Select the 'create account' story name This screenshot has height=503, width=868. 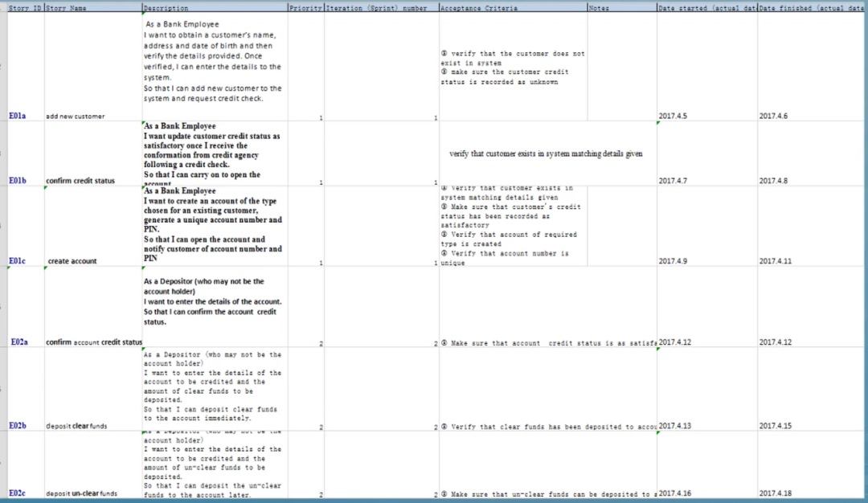coord(72,260)
